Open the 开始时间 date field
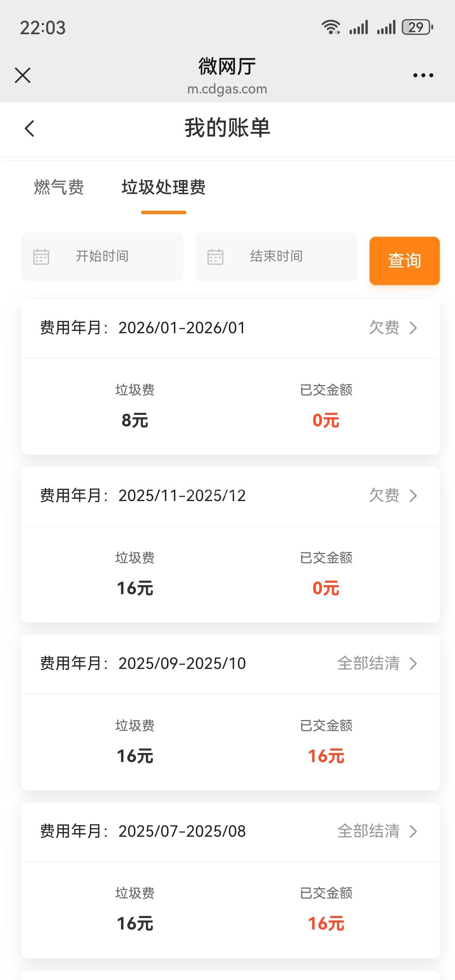The height and width of the screenshot is (980, 455). (102, 256)
